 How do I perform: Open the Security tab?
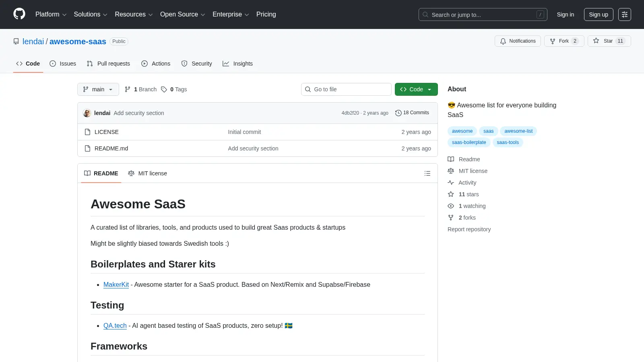pos(196,64)
